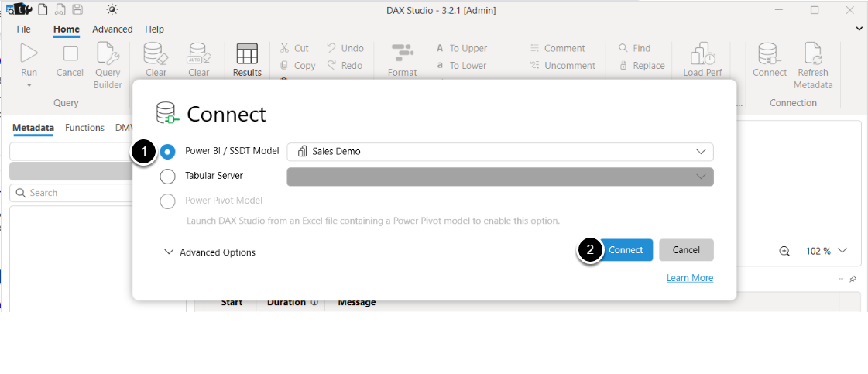Pin the output pane with pushpin icon
This screenshot has width=868, height=374.
(853, 279)
